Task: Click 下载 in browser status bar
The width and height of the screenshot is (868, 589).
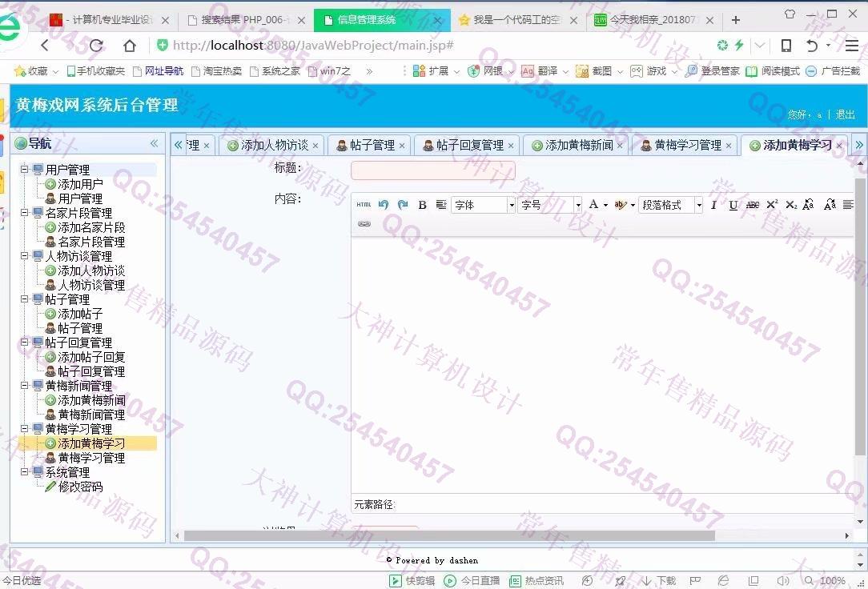Action: click(659, 581)
